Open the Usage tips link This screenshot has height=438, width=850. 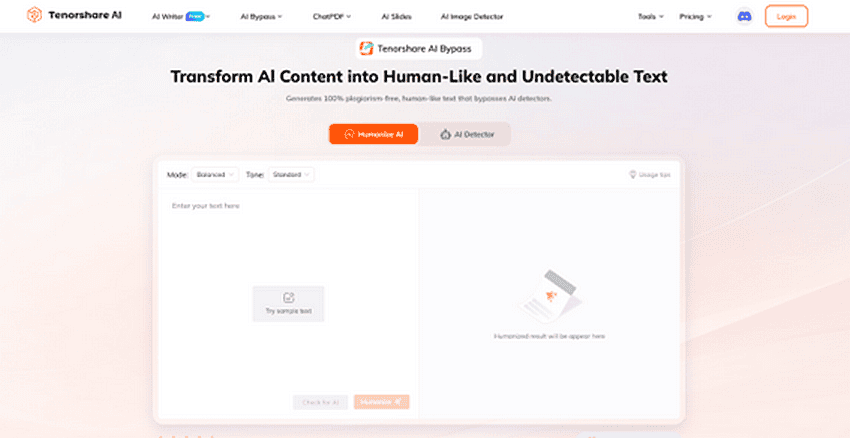pyautogui.click(x=649, y=175)
